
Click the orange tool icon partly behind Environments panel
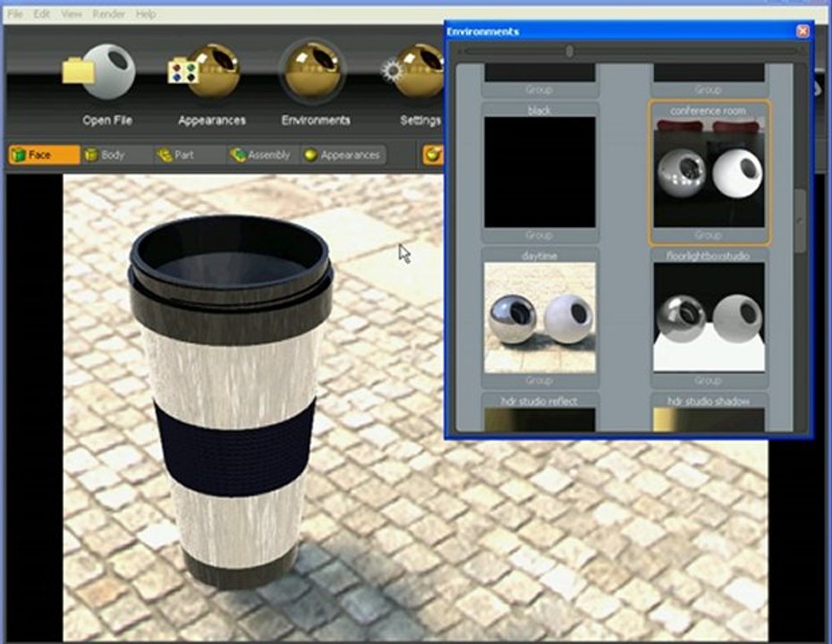[x=434, y=155]
